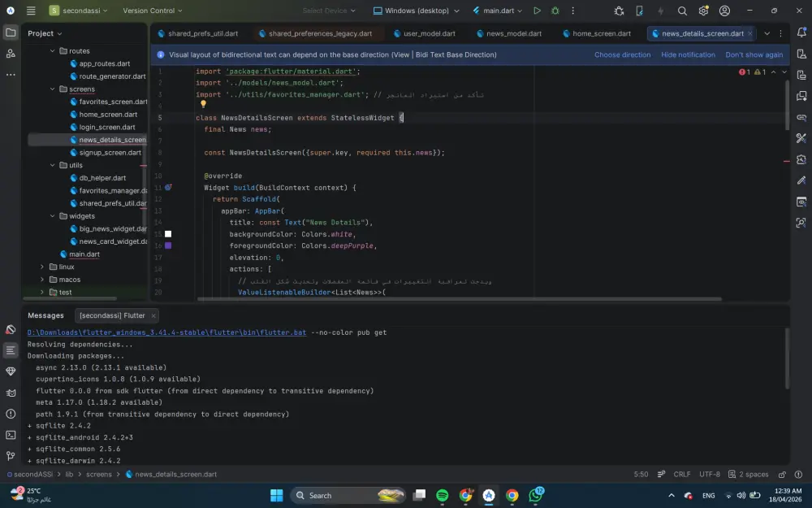Open the secondassi project dropdown
Viewport: 812px width, 508px height.
point(78,11)
